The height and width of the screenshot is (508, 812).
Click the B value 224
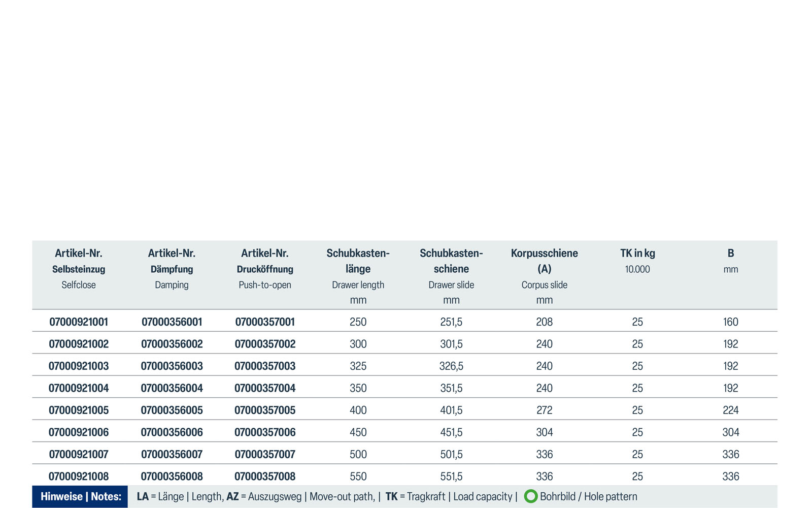coord(730,410)
